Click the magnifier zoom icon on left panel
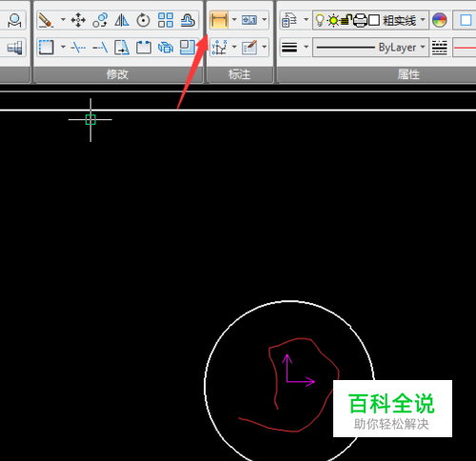Image resolution: width=476 pixels, height=461 pixels. click(14, 21)
